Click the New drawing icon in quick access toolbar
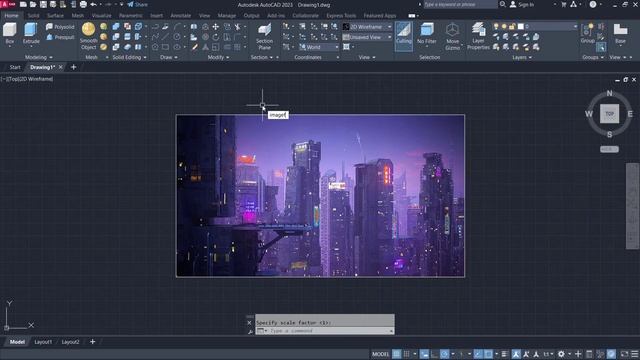This screenshot has height=360, width=640. [x=23, y=4]
